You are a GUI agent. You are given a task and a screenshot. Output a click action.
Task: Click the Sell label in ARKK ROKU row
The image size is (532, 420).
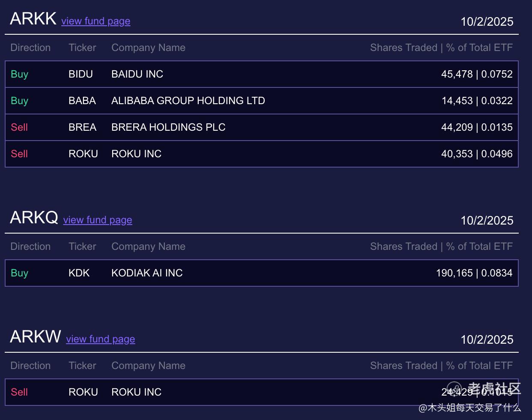coord(19,154)
